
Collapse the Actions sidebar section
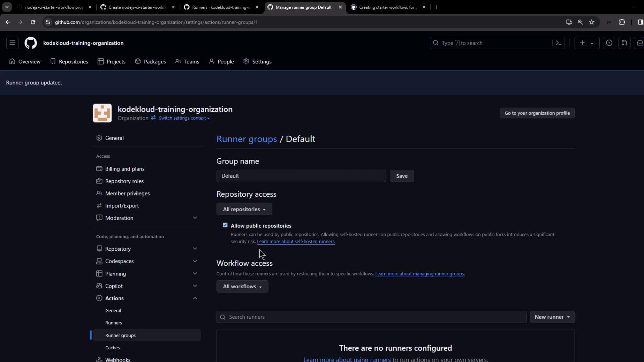click(195, 298)
